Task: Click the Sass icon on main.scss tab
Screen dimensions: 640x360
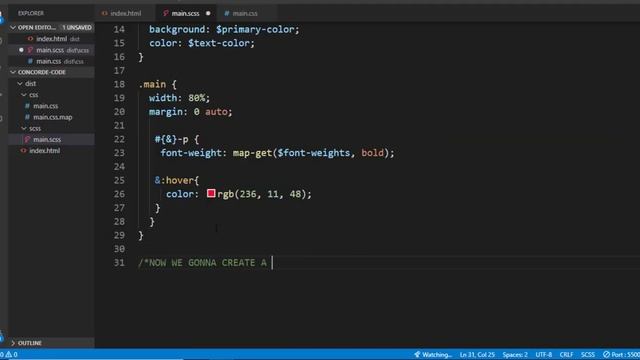Action: pos(166,13)
